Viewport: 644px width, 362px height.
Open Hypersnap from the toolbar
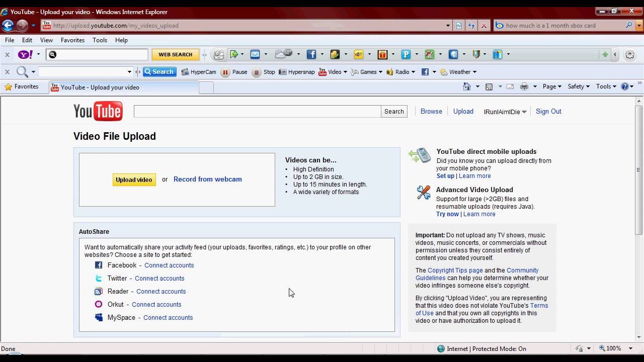click(x=297, y=72)
